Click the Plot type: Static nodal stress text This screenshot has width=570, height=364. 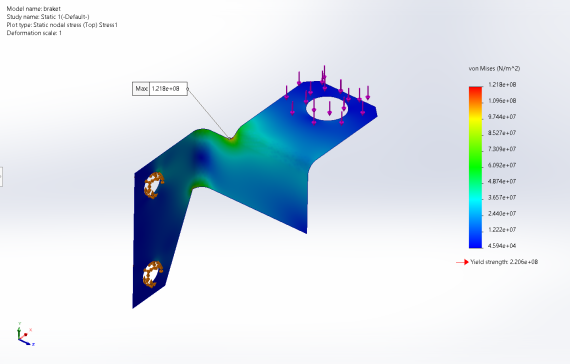point(62,25)
